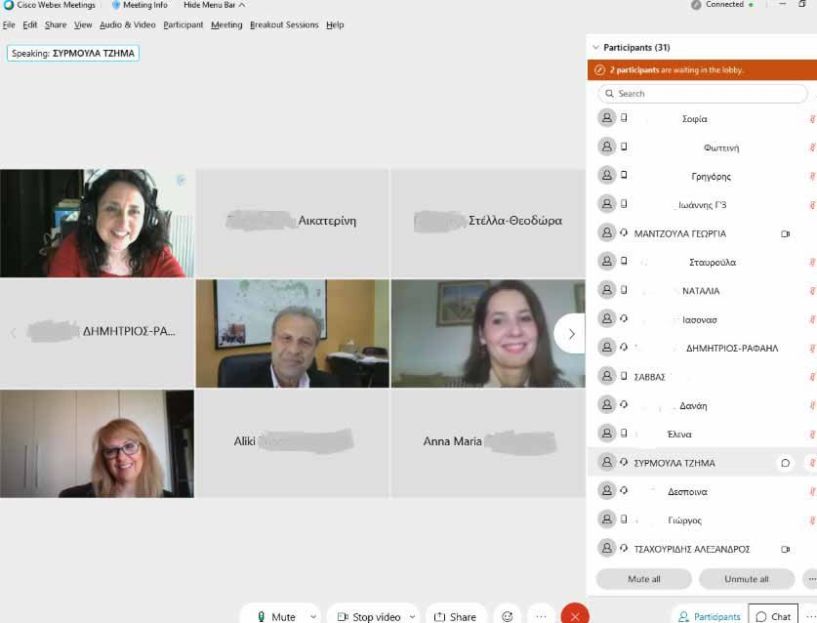Image resolution: width=817 pixels, height=623 pixels.
Task: Open panel options ellipsis next to Chat
Action: [x=811, y=616]
